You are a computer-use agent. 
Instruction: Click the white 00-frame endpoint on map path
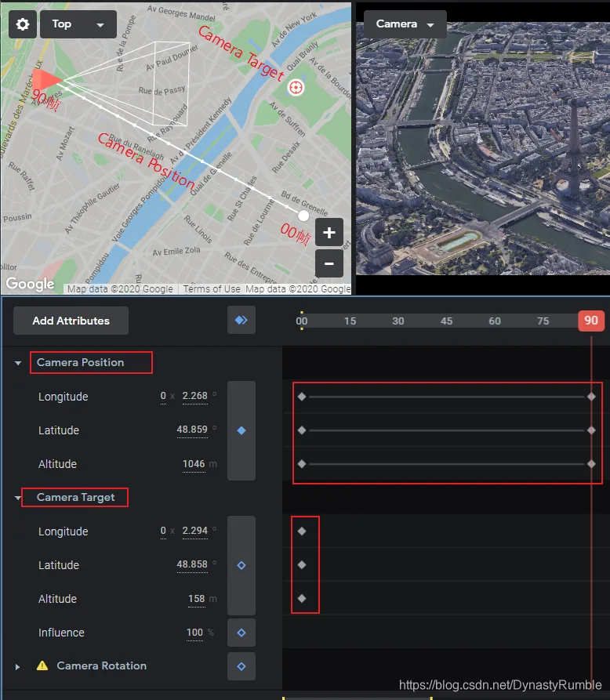pos(303,216)
